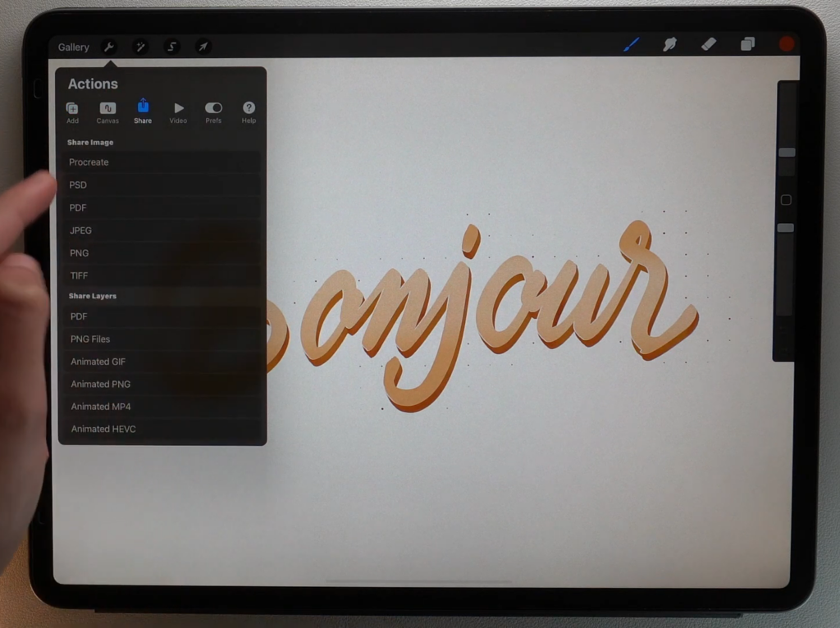Tap the square modify button on sidebar
This screenshot has height=628, width=840.
click(786, 200)
